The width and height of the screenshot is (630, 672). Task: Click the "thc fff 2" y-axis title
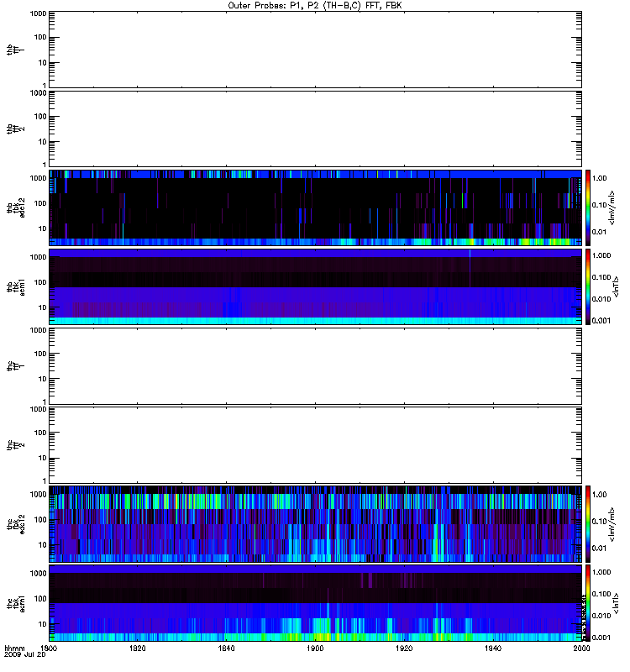(16, 445)
